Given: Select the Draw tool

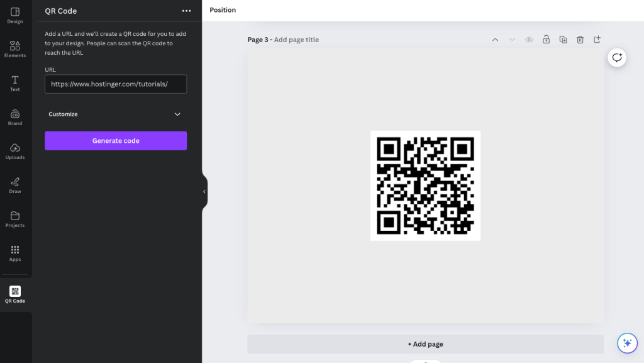Looking at the screenshot, I should point(14,185).
